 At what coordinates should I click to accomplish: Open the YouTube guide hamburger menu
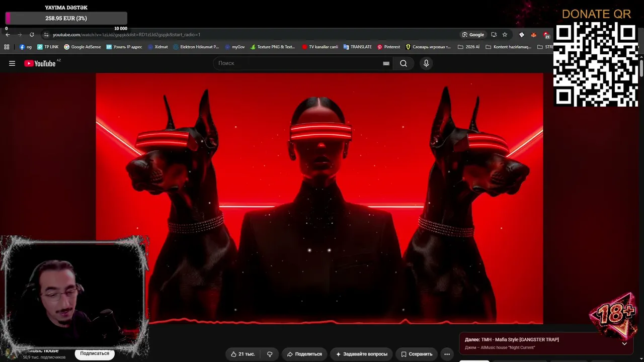(12, 63)
